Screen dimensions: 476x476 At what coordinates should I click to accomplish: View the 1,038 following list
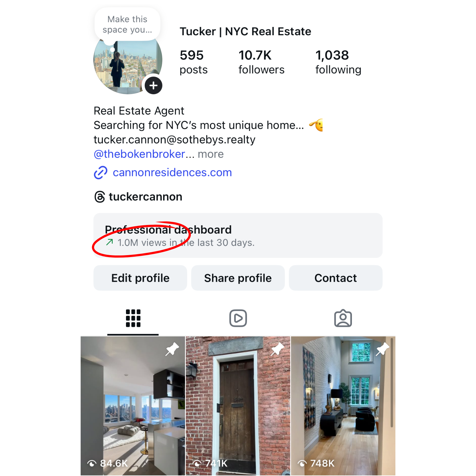coord(338,62)
